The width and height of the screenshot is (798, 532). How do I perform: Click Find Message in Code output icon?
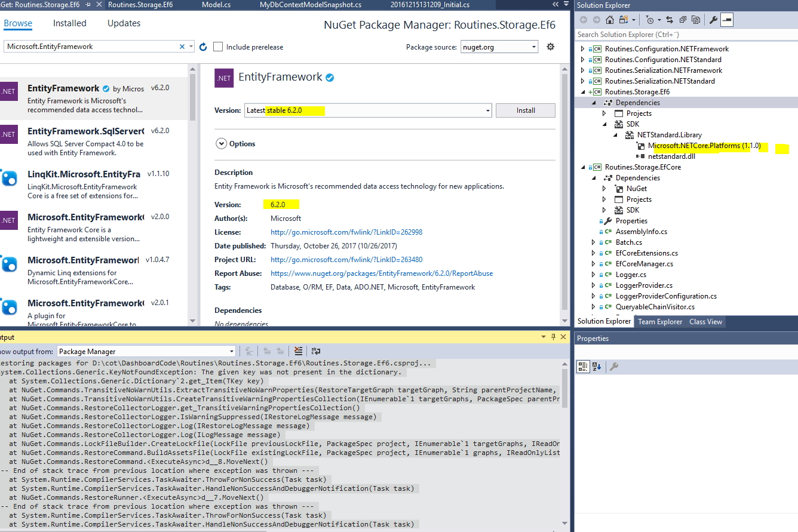click(250, 351)
